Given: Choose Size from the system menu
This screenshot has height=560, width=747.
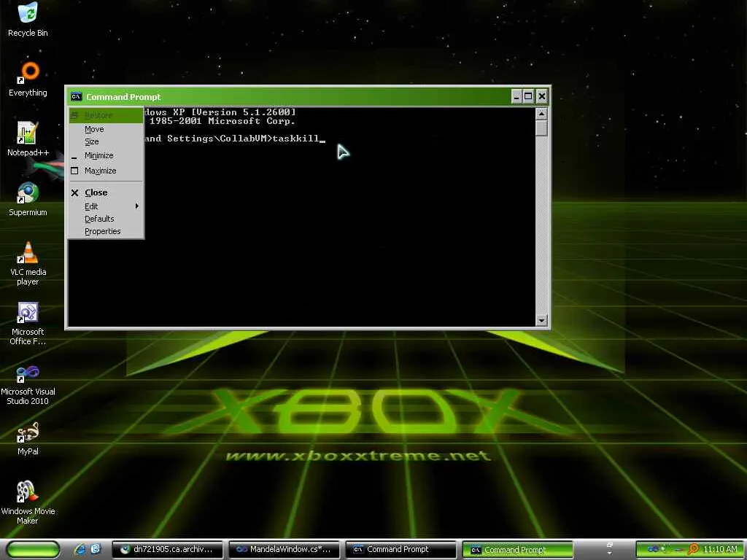Looking at the screenshot, I should point(106,141).
